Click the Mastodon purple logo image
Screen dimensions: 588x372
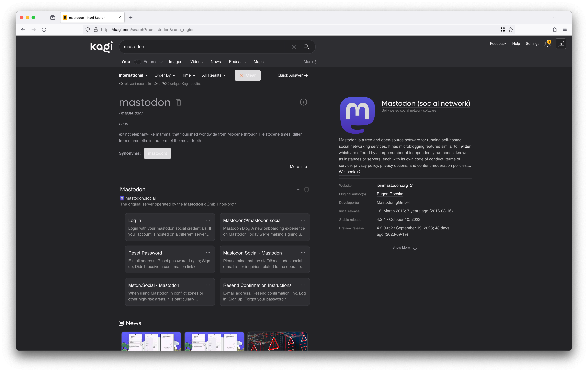click(357, 115)
